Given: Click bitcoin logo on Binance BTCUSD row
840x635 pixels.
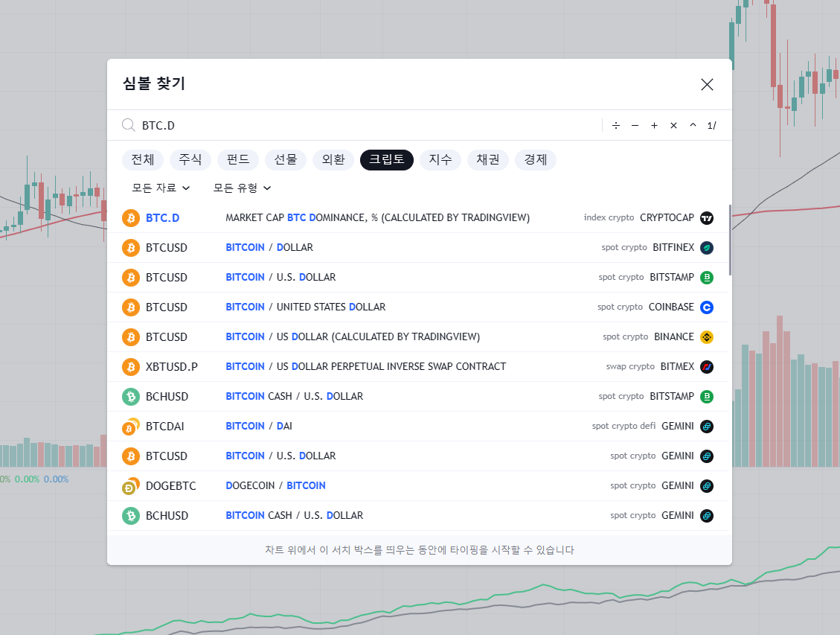Looking at the screenshot, I should (131, 337).
